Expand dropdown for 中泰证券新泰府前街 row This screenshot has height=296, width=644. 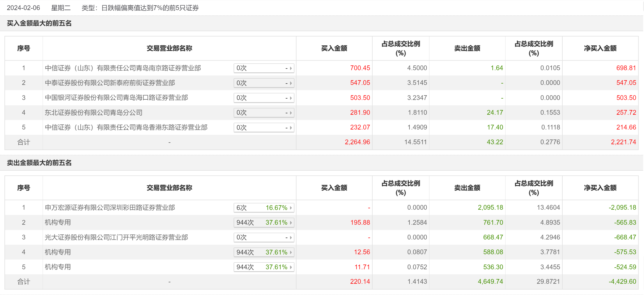tap(291, 83)
